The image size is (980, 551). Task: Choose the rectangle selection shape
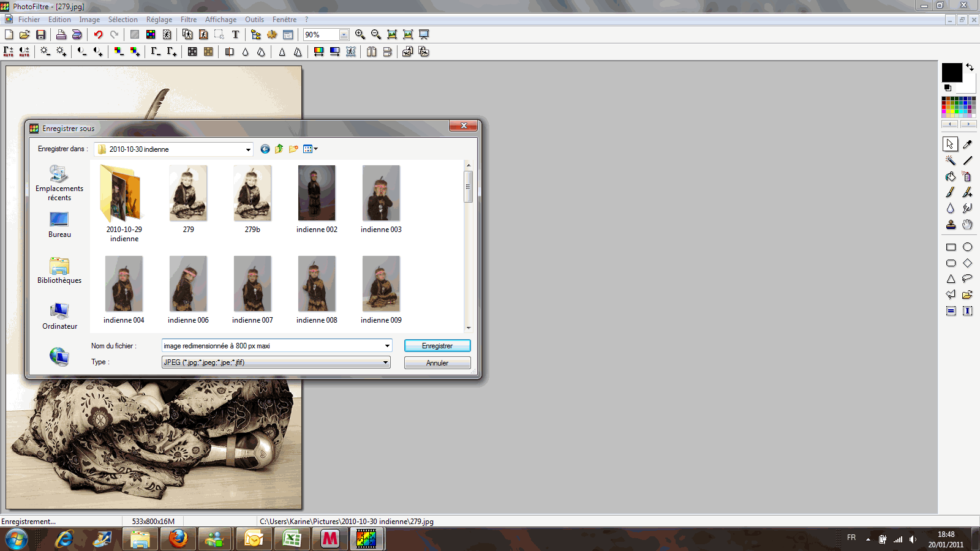click(951, 247)
